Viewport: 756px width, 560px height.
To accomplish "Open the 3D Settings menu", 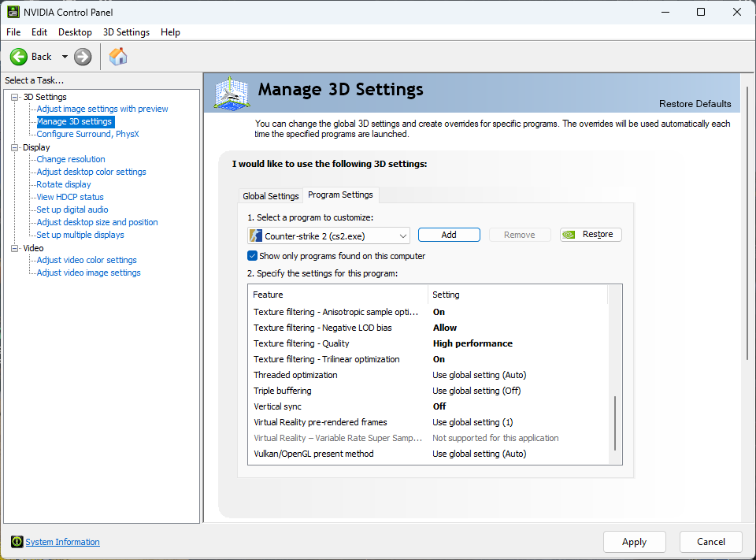I will 125,32.
